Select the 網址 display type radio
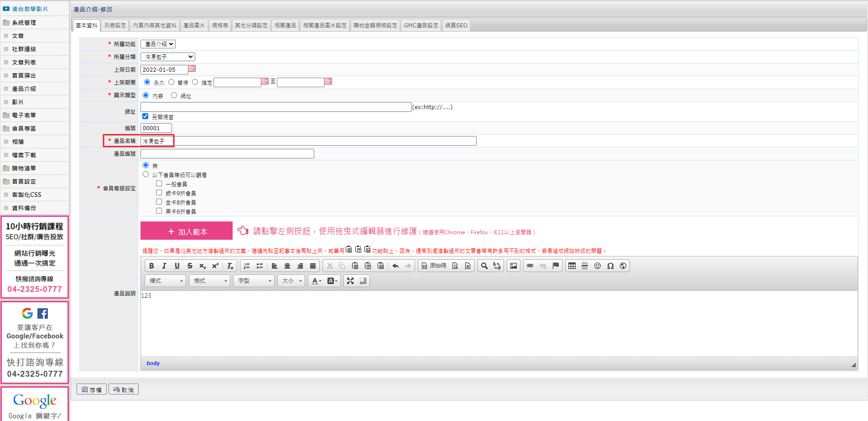This screenshot has width=868, height=421. [174, 95]
